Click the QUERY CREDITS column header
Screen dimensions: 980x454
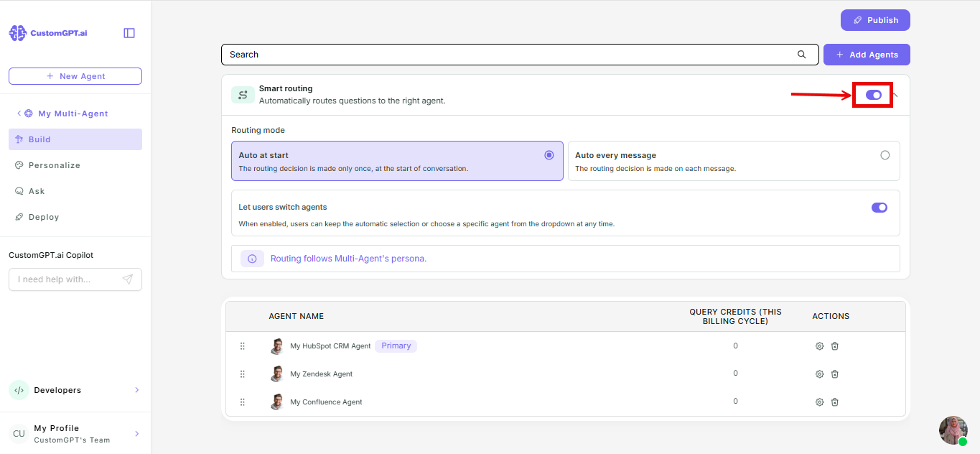[735, 317]
